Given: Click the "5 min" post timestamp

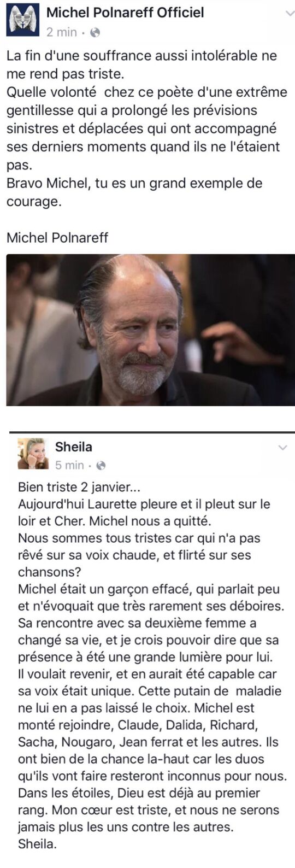Looking at the screenshot, I should [x=70, y=465].
